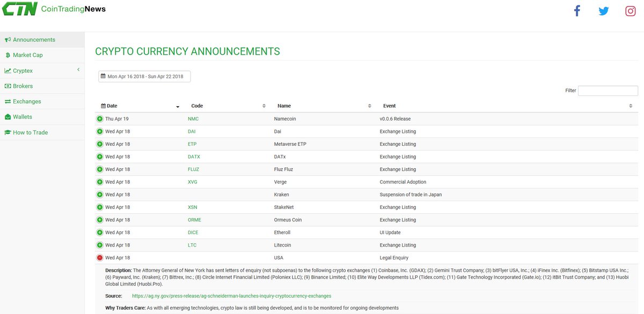Viewport: 644px width, 314px height.
Task: Click the 'Commercial Adoption' event text
Action: coord(403,182)
